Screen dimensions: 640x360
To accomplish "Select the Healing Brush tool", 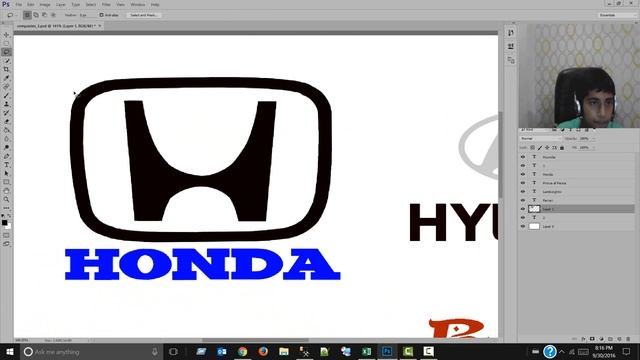I will pos(6,87).
